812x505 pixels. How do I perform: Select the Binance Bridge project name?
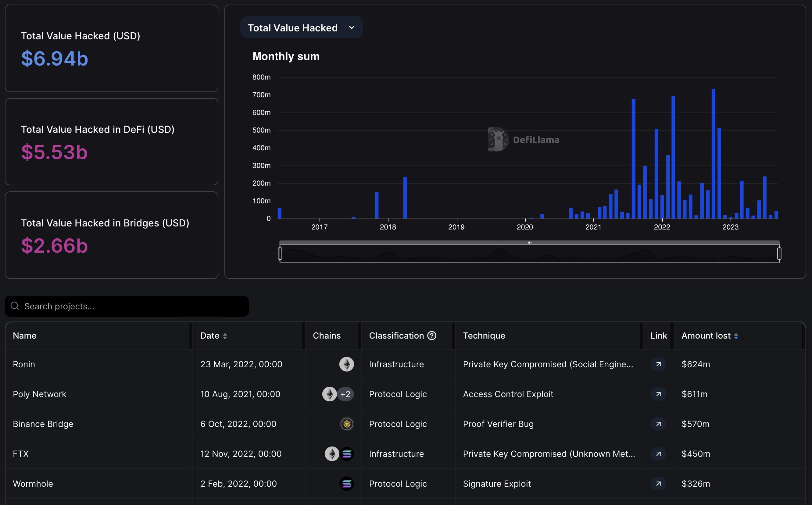(x=43, y=424)
